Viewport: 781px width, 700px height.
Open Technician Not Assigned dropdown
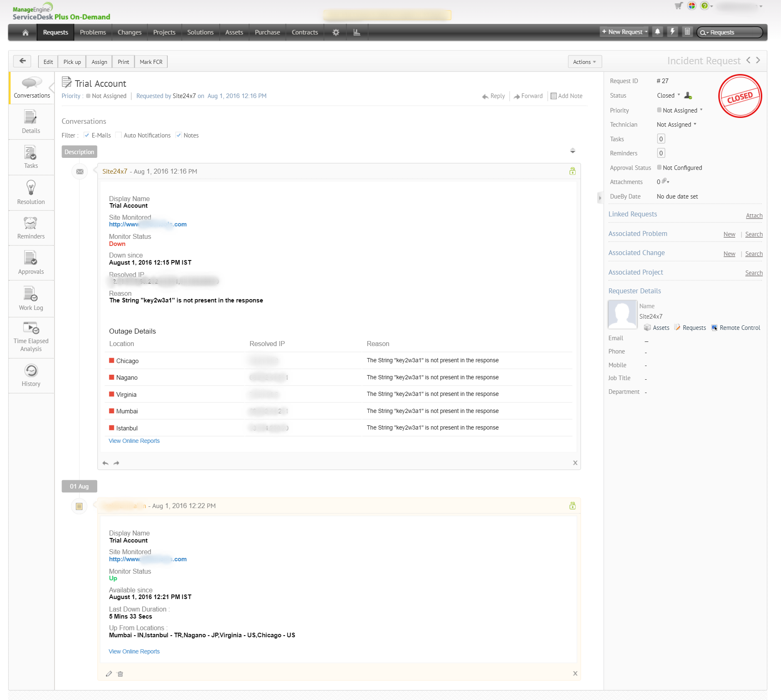pos(676,125)
